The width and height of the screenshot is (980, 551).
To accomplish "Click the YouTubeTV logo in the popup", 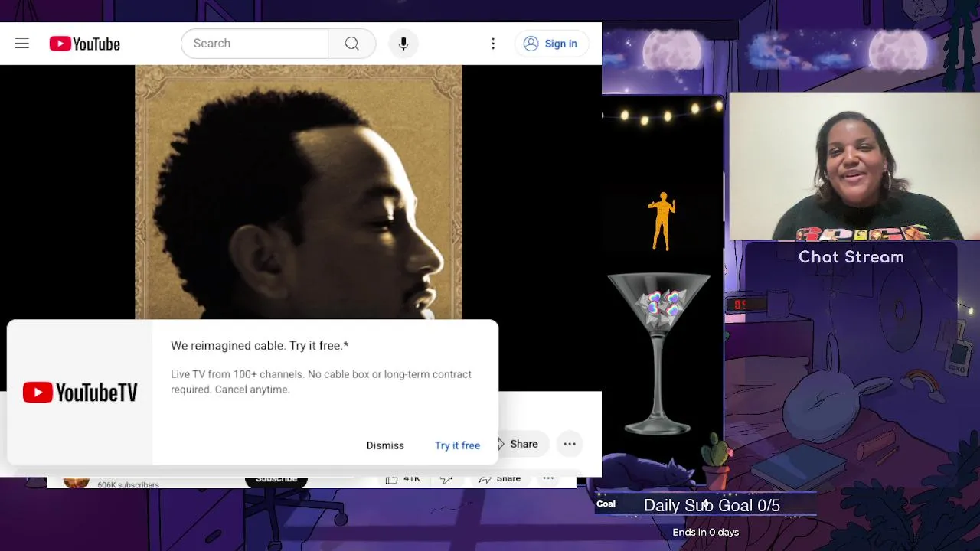I will (x=80, y=393).
